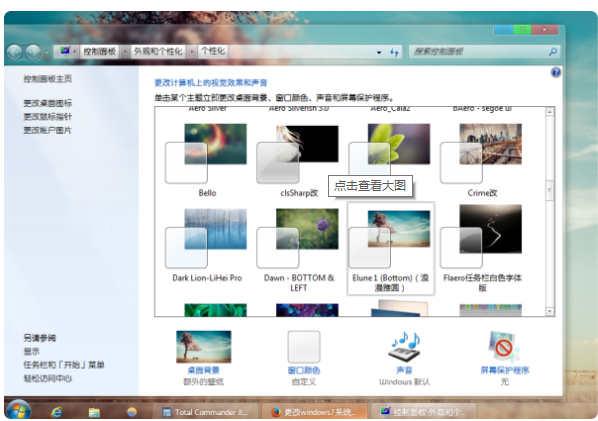
Task: Open 控制面板主页 link
Action: pyautogui.click(x=48, y=79)
